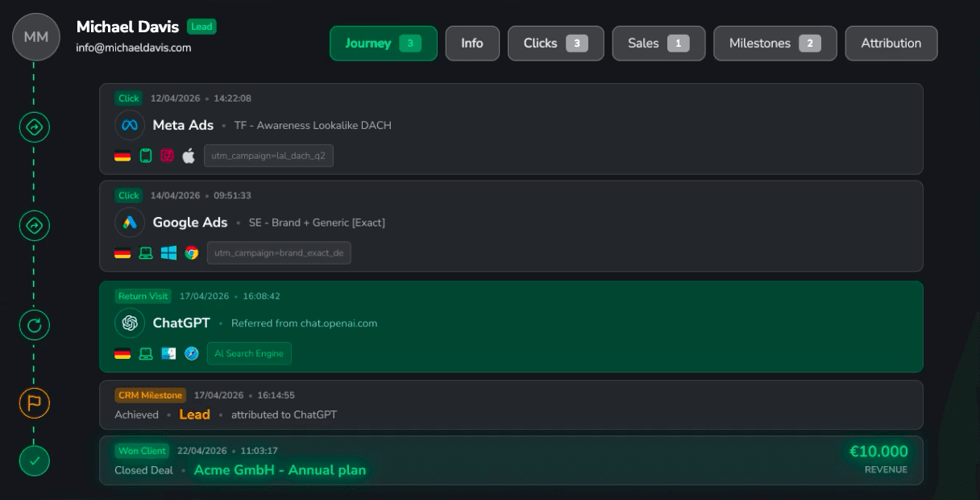Click the green checkmark timeline marker
Image resolution: width=980 pixels, height=500 pixels.
tap(35, 461)
